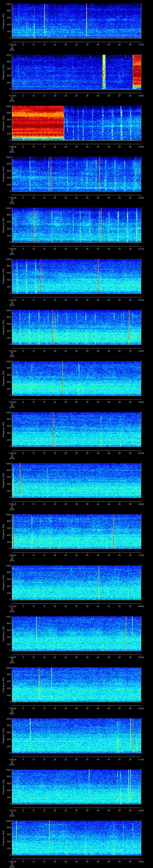Click the '7:26:00' time label
The image size is (153, 868).
(x=12, y=555)
